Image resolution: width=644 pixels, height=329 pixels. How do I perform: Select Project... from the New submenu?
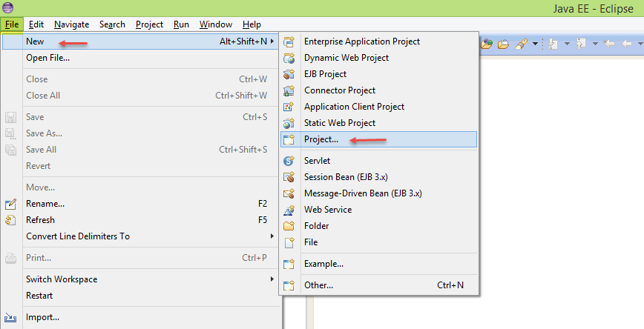point(321,139)
